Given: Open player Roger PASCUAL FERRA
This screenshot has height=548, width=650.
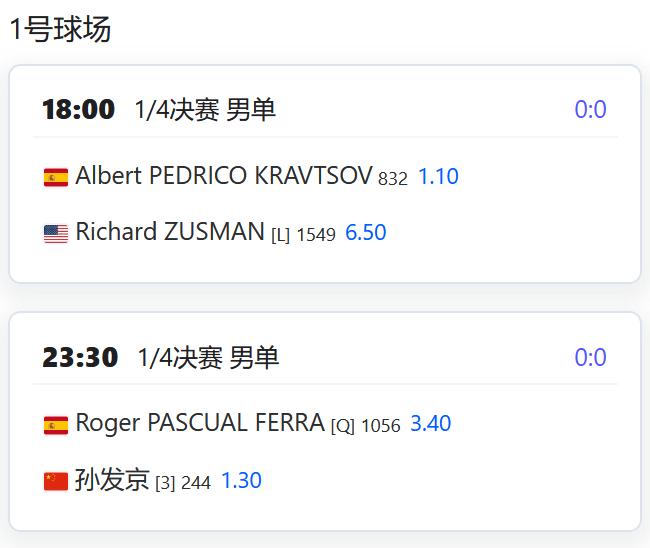Looking at the screenshot, I should pos(200,423).
